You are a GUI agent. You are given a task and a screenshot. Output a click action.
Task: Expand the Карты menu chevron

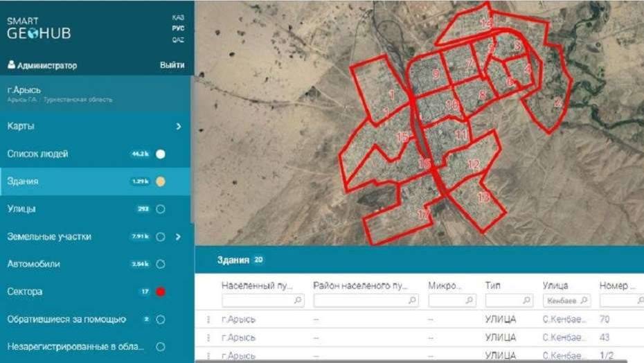(x=179, y=126)
